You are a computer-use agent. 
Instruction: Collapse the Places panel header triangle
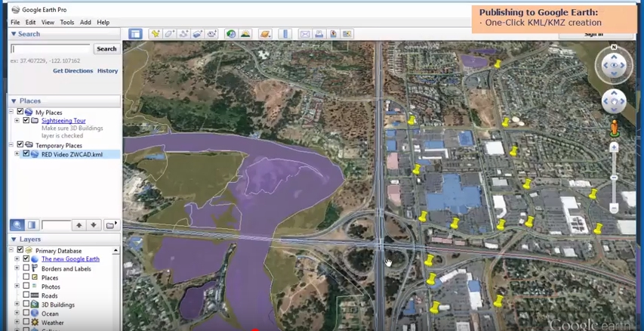point(14,101)
